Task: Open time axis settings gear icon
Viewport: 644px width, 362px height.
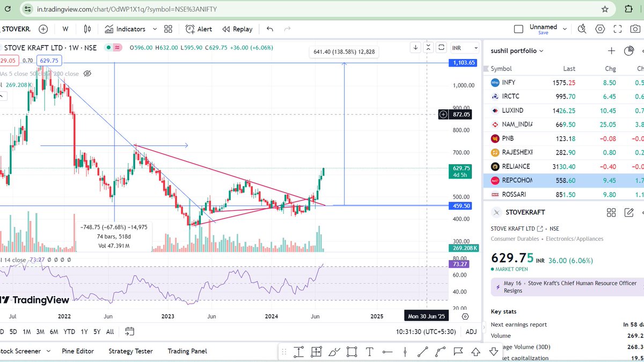Action: (465, 316)
